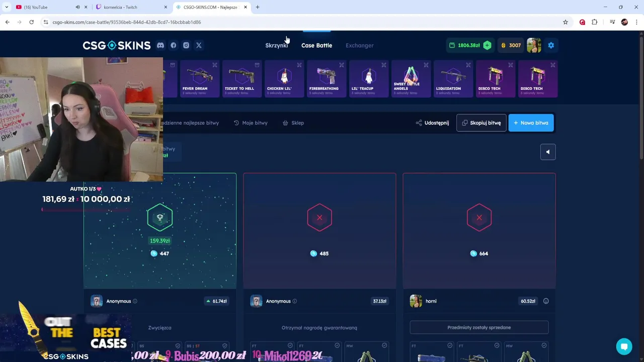The image size is (644, 362).
Task: Click info icon beside Anonymous with 37.13zł
Action: 294,301
